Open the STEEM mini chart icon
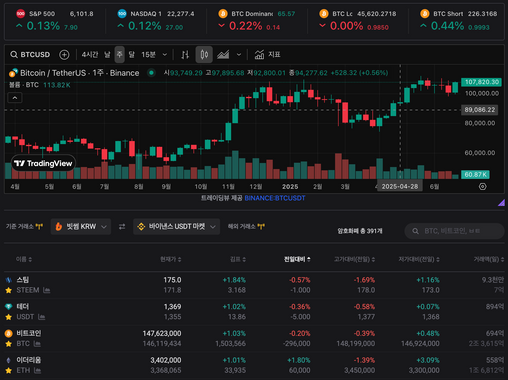Image resolution: width=508 pixels, height=380 pixels. (x=46, y=290)
